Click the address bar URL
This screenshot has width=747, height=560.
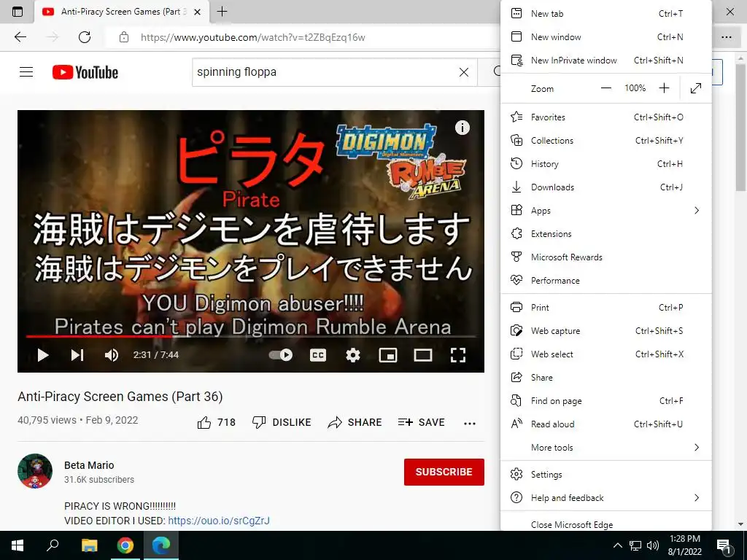click(x=252, y=38)
